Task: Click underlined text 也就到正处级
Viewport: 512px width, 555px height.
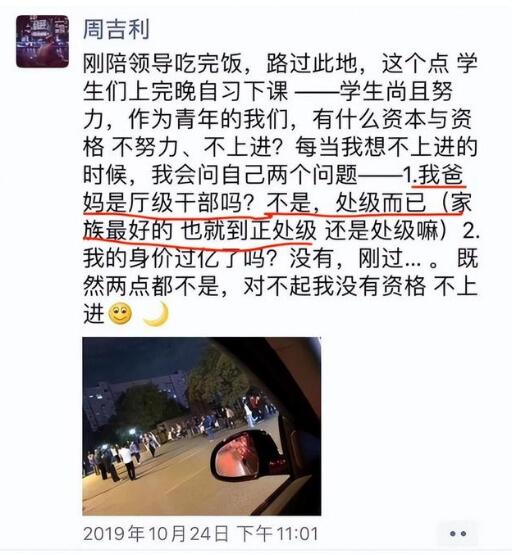Action: (x=248, y=231)
